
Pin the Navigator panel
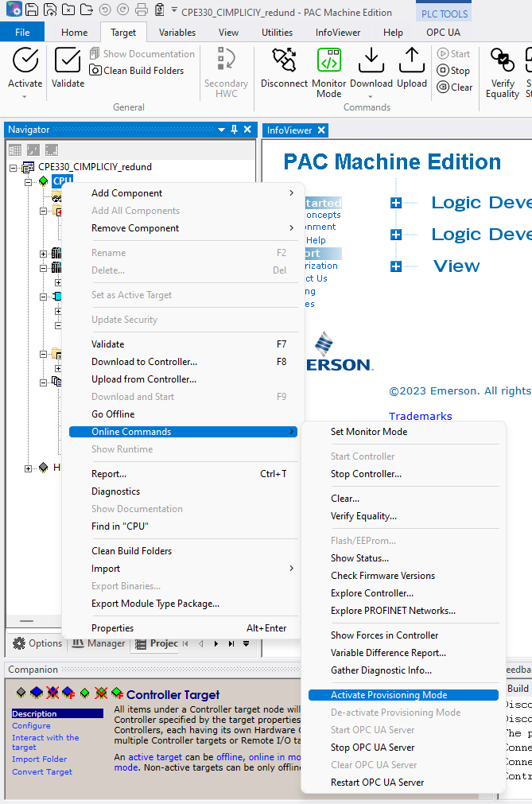click(x=235, y=130)
